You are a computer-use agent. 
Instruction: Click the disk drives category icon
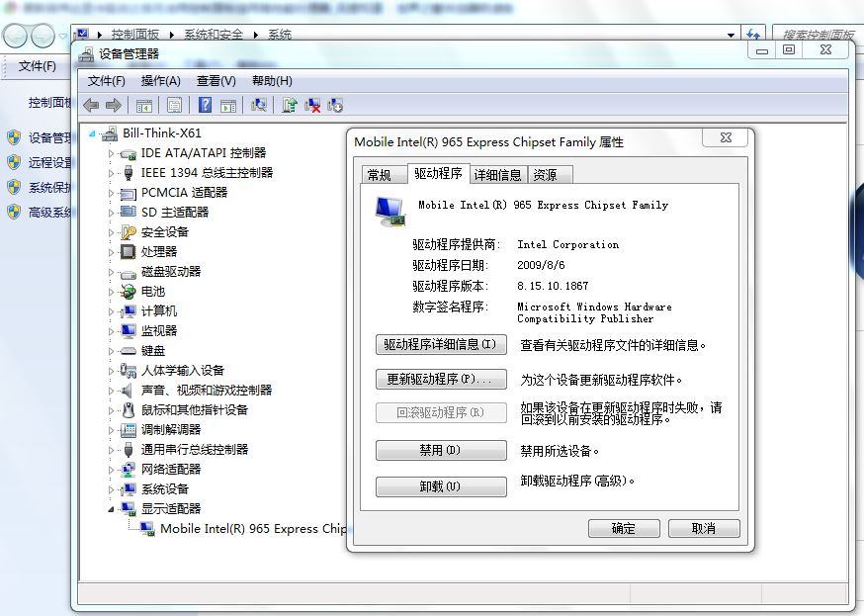(x=128, y=272)
